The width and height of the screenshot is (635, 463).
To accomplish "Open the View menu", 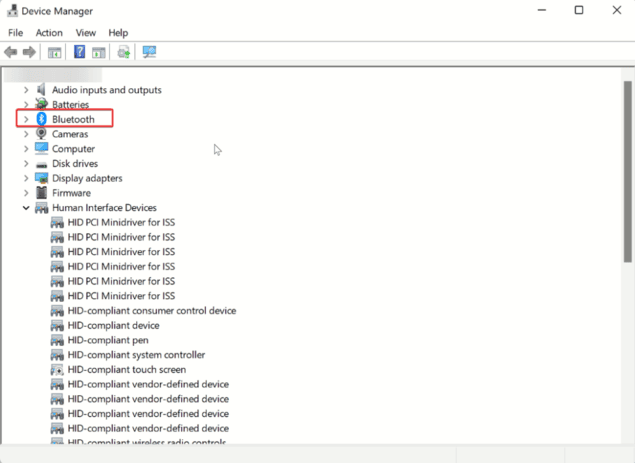I will (x=85, y=33).
